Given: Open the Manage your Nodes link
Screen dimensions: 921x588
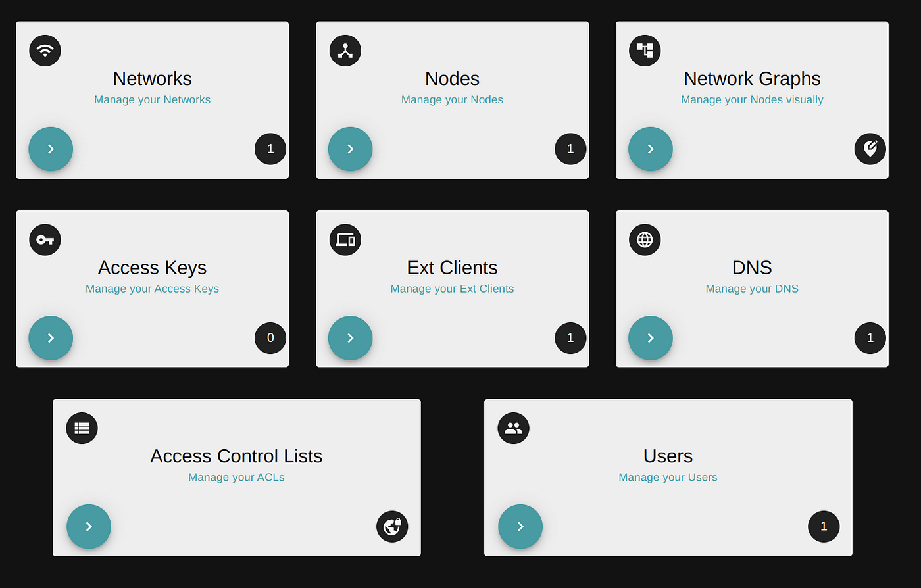Looking at the screenshot, I should 452,99.
